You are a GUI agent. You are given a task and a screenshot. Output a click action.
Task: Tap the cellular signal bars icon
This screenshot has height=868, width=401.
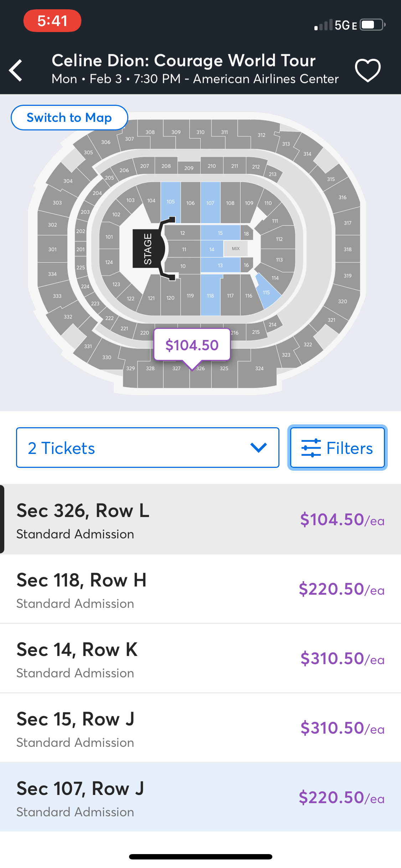323,25
